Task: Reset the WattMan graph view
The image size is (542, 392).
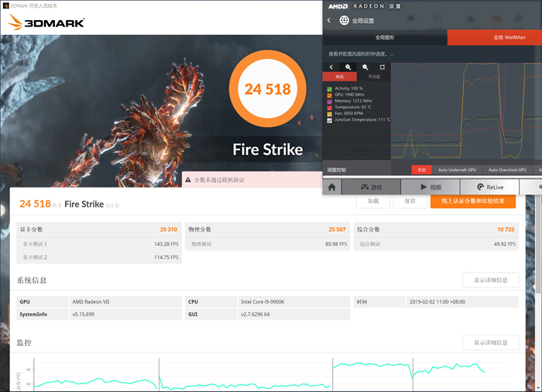Action: tap(382, 67)
